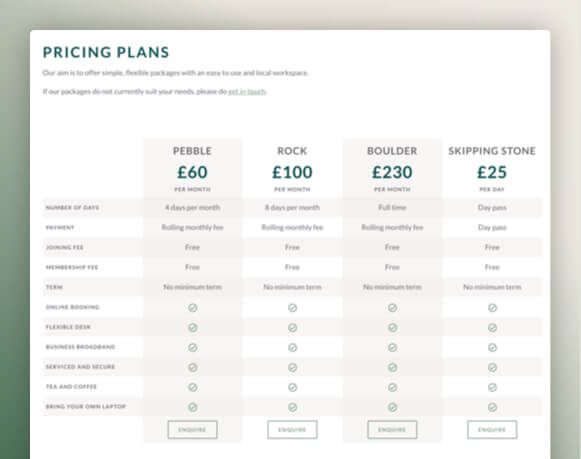Click the Boulder plan Enquire button
The width and height of the screenshot is (581, 459).
pyautogui.click(x=392, y=430)
